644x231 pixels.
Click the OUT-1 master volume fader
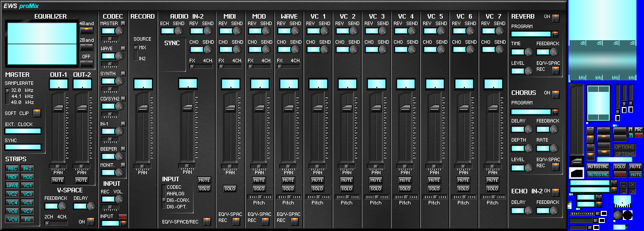pos(59,108)
